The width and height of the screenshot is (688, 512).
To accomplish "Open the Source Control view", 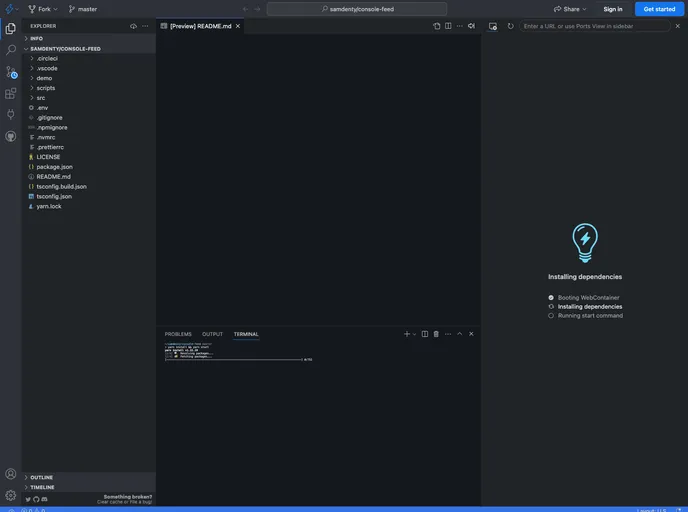I will pos(11,72).
